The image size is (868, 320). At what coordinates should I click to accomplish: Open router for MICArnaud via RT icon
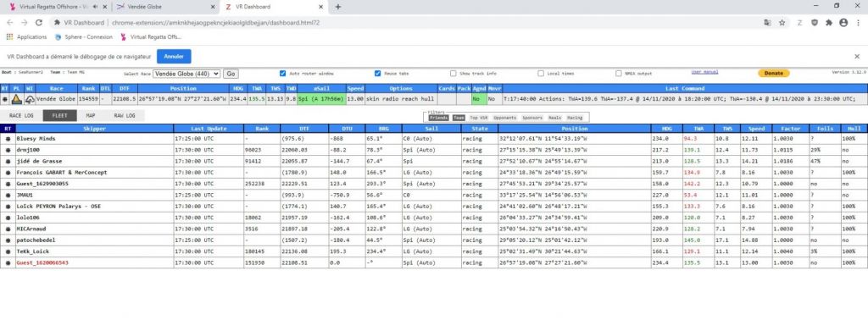tap(8, 229)
